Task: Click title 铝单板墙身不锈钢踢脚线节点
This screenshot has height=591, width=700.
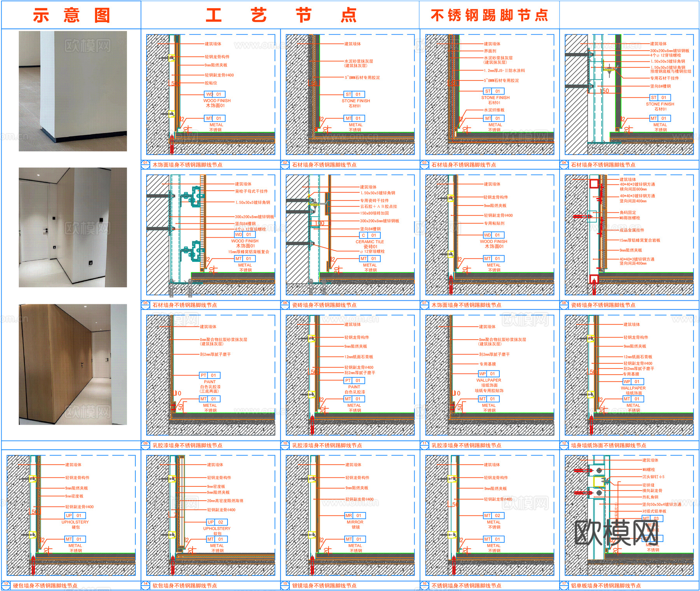Action: 606,586
